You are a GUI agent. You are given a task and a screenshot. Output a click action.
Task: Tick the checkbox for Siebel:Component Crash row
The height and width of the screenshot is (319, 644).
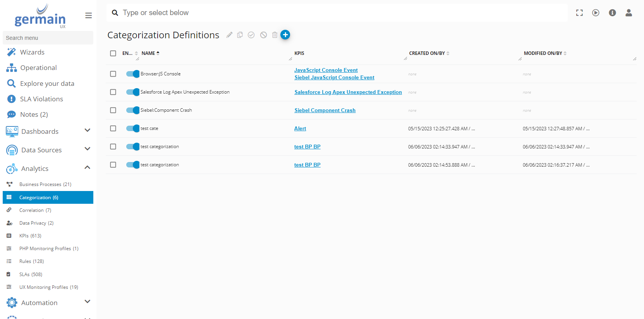[113, 110]
